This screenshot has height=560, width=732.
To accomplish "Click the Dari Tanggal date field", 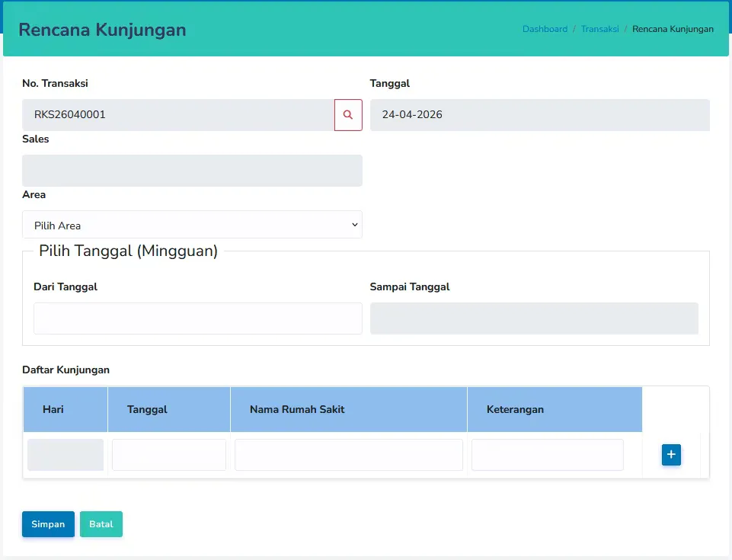I will pyautogui.click(x=198, y=318).
